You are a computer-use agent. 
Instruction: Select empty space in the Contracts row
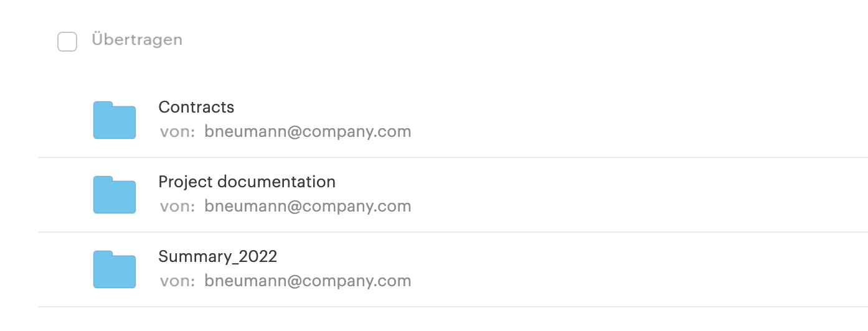pos(623,119)
